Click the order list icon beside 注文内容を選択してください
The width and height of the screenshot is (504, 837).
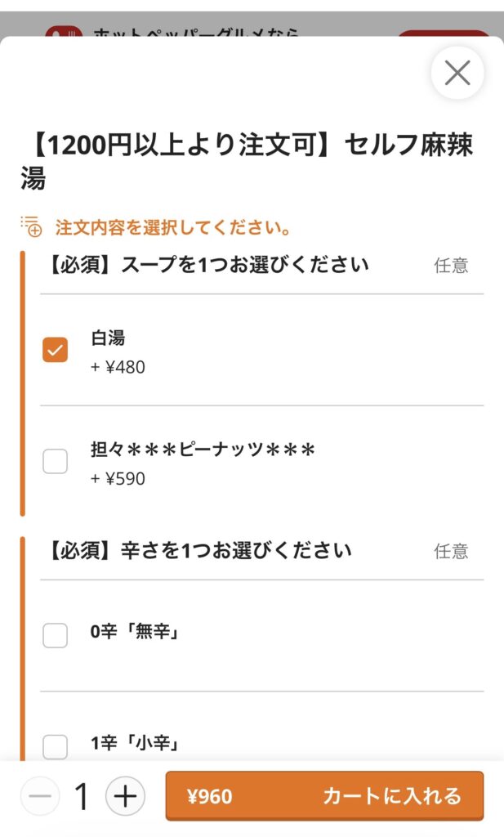point(30,226)
